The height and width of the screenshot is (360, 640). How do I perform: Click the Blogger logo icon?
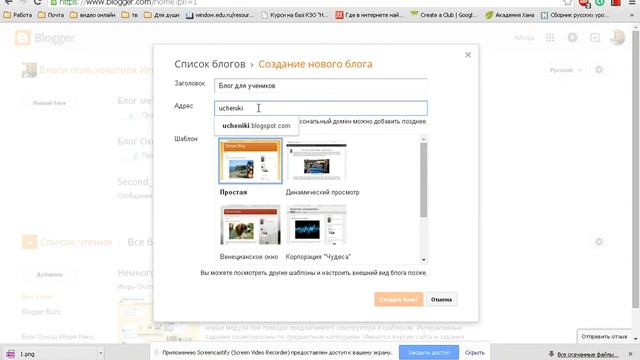[22, 38]
